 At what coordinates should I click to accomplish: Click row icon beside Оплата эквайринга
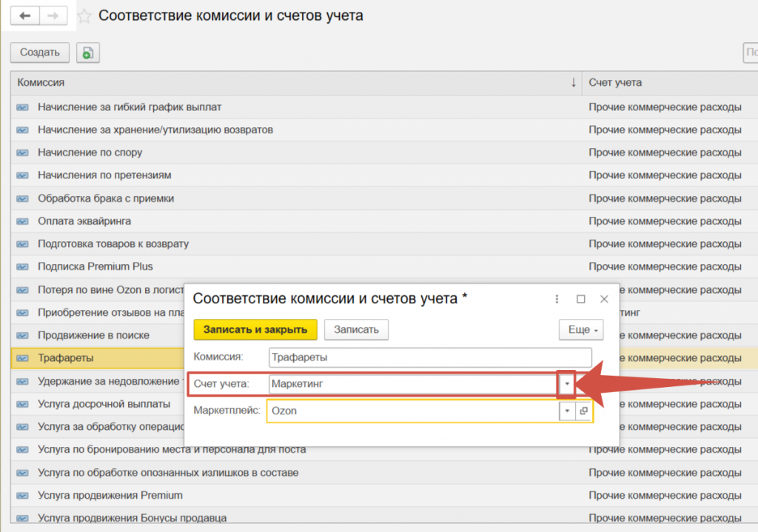coord(21,221)
